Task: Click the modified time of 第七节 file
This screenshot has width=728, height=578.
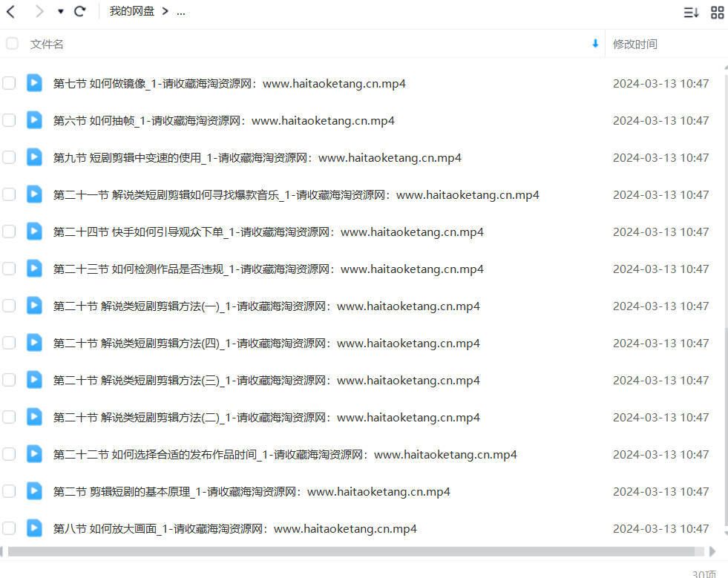Action: (660, 84)
